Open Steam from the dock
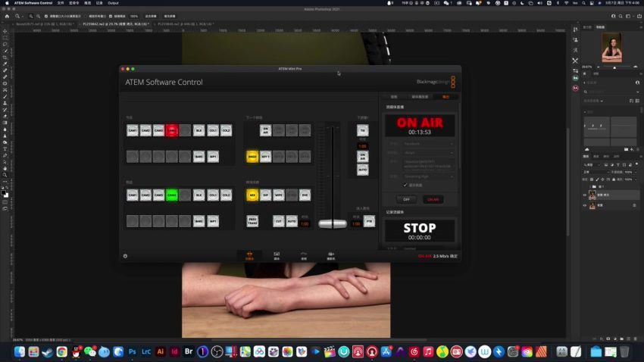The width and height of the screenshot is (644, 362). tap(47, 351)
